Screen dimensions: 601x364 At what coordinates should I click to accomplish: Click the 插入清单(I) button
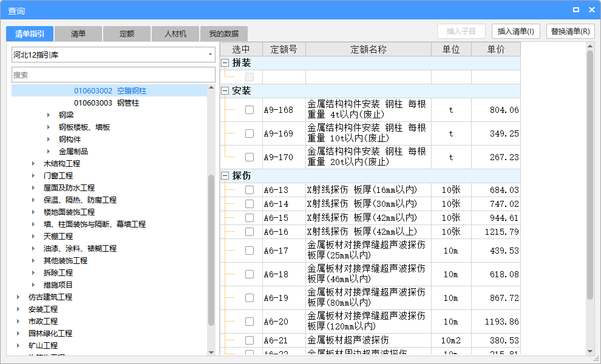coord(515,32)
